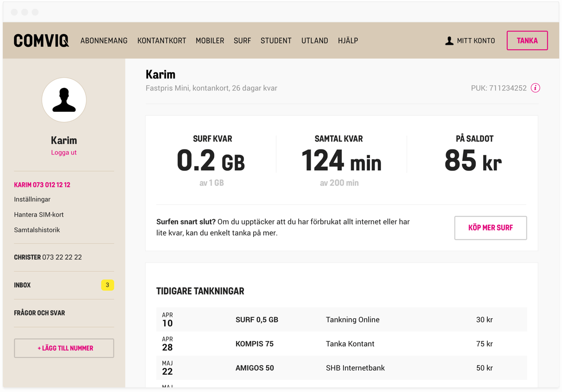Click the På saldot label
562x392 pixels.
click(474, 139)
